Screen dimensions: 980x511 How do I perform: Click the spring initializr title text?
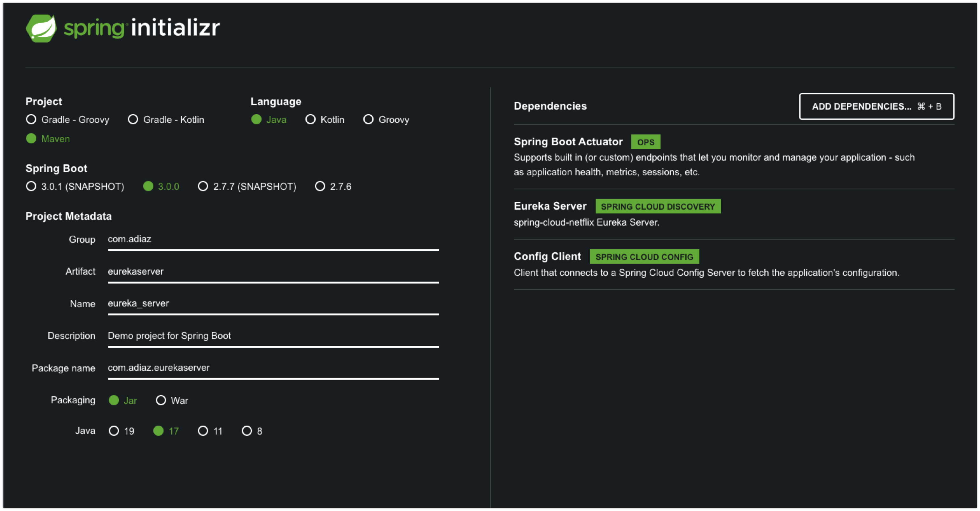tap(142, 28)
